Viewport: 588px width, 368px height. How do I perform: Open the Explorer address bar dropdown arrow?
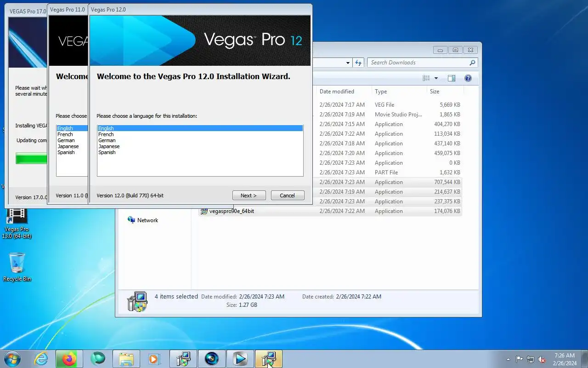pyautogui.click(x=348, y=63)
